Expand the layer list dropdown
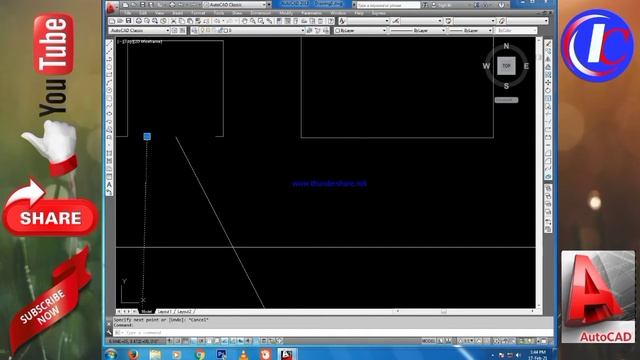The image size is (640, 360). coord(302,31)
